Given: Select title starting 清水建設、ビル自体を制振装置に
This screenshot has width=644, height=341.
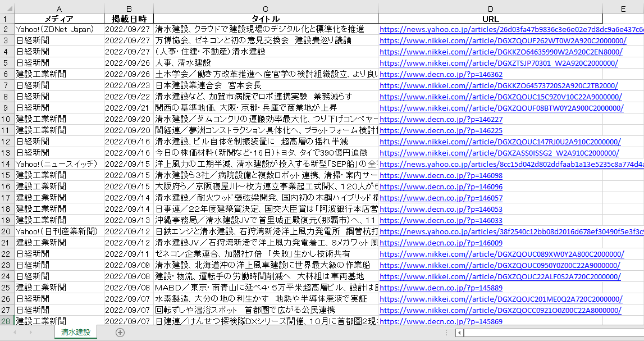Looking at the screenshot, I should (266, 142).
